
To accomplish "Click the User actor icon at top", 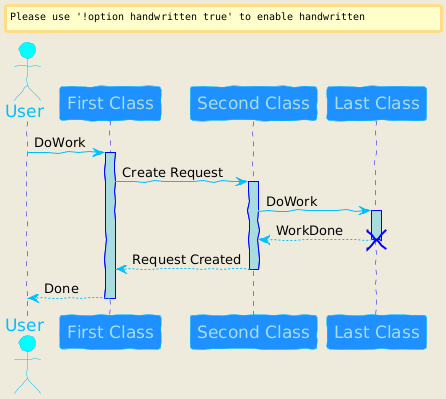I will coord(27,71).
